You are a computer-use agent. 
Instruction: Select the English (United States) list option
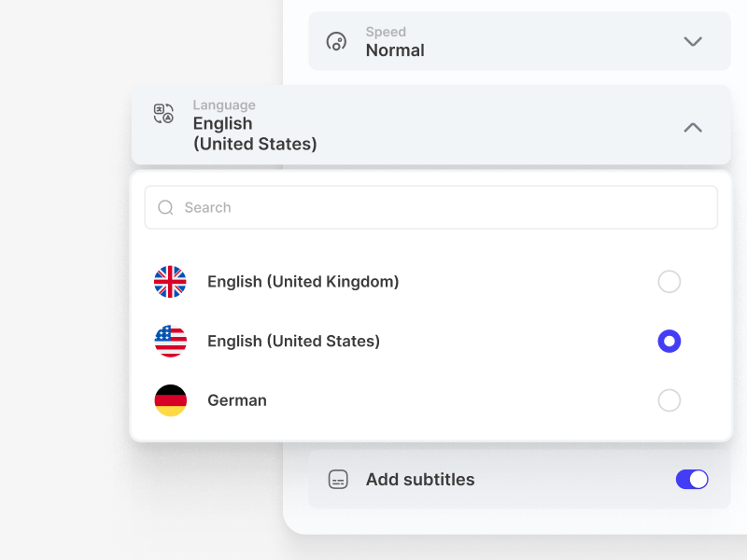pos(293,341)
